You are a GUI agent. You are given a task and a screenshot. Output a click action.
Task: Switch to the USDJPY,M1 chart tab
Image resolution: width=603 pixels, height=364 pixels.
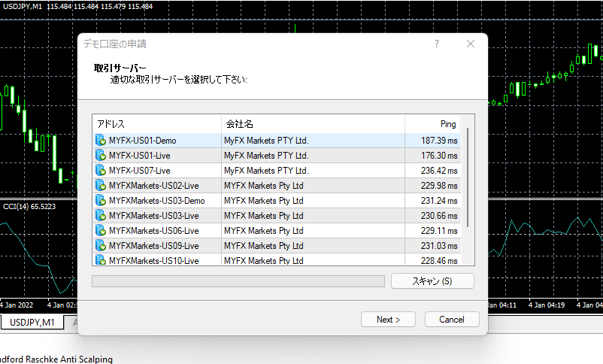(32, 322)
